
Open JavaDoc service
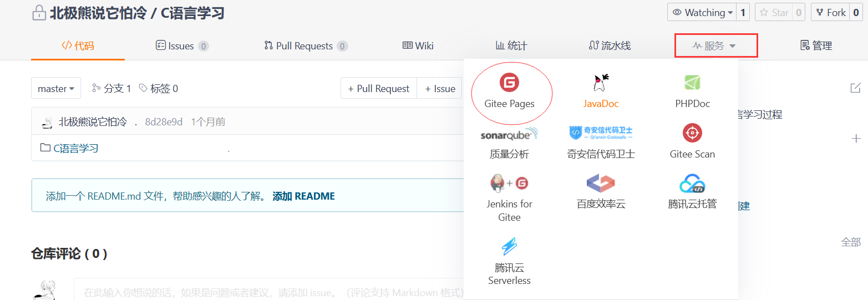pyautogui.click(x=601, y=91)
